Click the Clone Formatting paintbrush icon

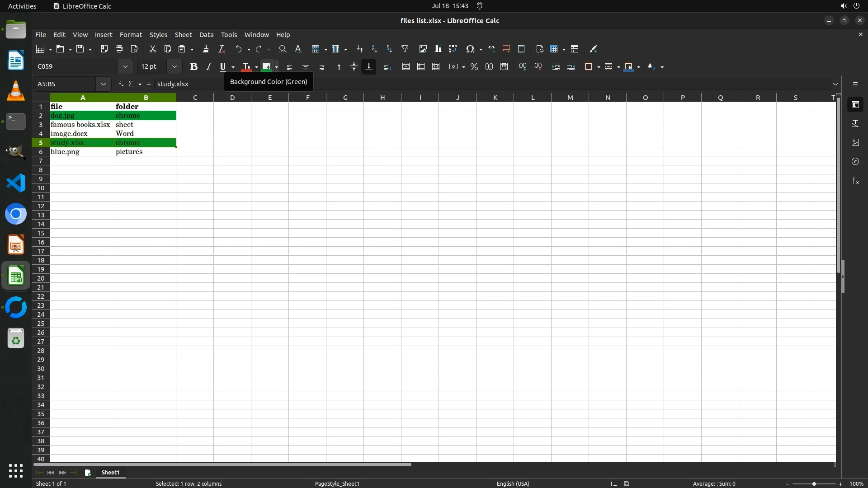(x=206, y=49)
